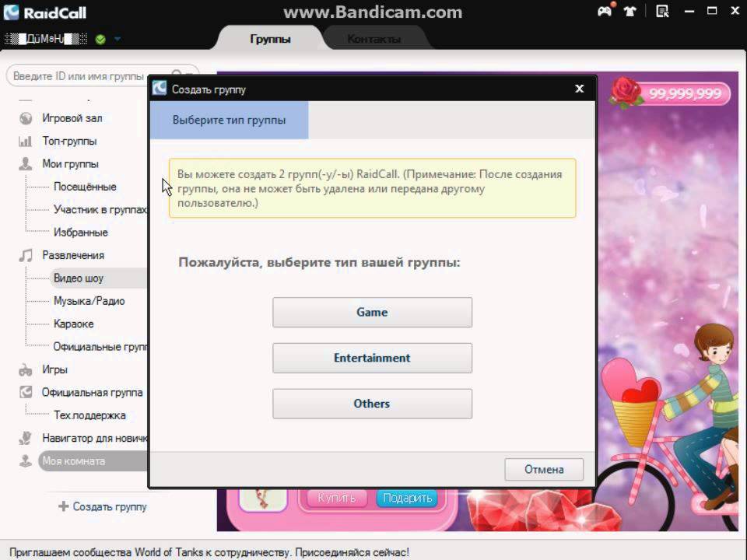Image resolution: width=747 pixels, height=560 pixels.
Task: Open Участник в группах
Action: click(x=100, y=209)
